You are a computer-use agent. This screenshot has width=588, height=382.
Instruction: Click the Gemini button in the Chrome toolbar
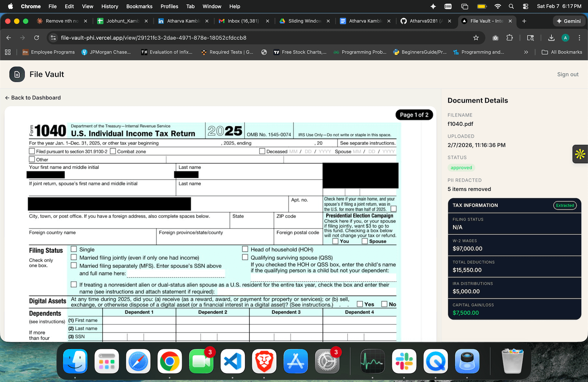569,21
